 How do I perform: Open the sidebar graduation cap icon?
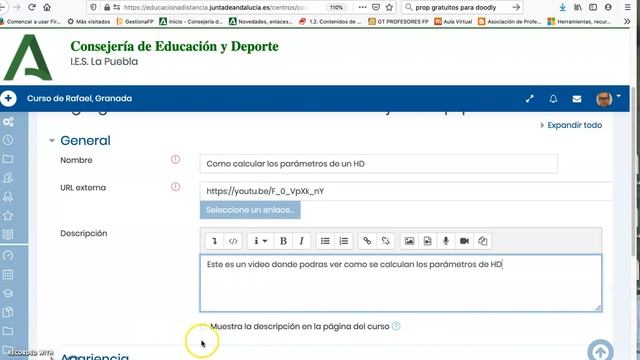click(8, 293)
